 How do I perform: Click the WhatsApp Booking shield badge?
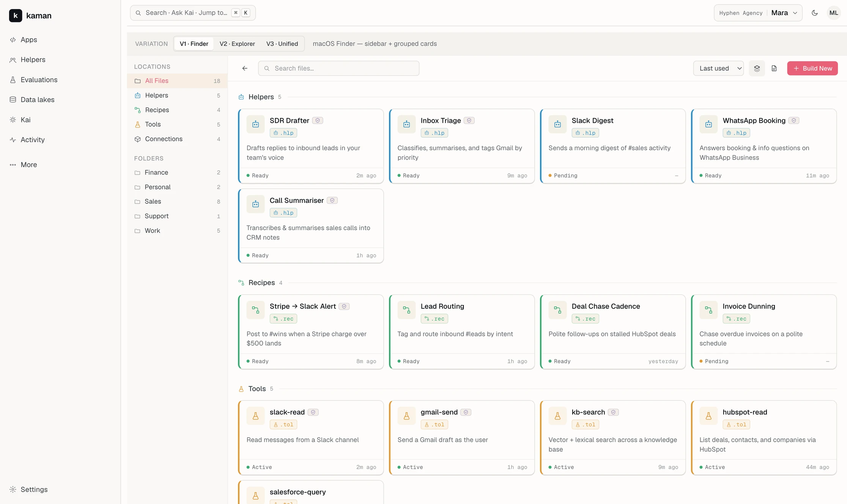(794, 121)
